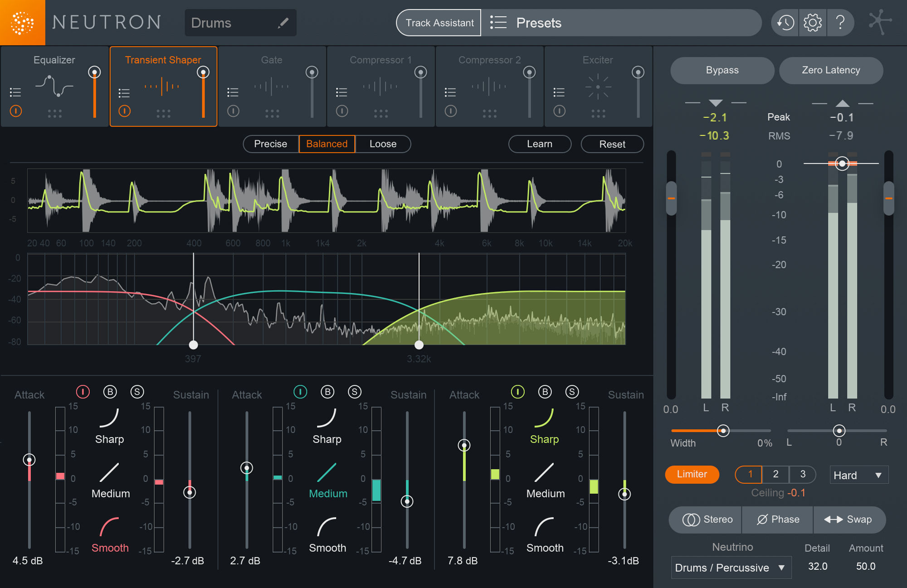Open the settings gear icon
The height and width of the screenshot is (588, 907).
pos(813,23)
